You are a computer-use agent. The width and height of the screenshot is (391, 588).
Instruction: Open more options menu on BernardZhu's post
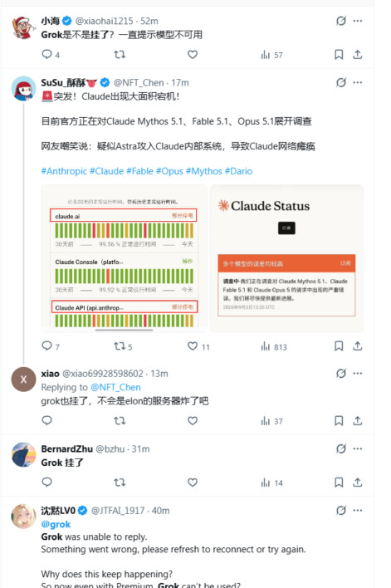(x=358, y=448)
